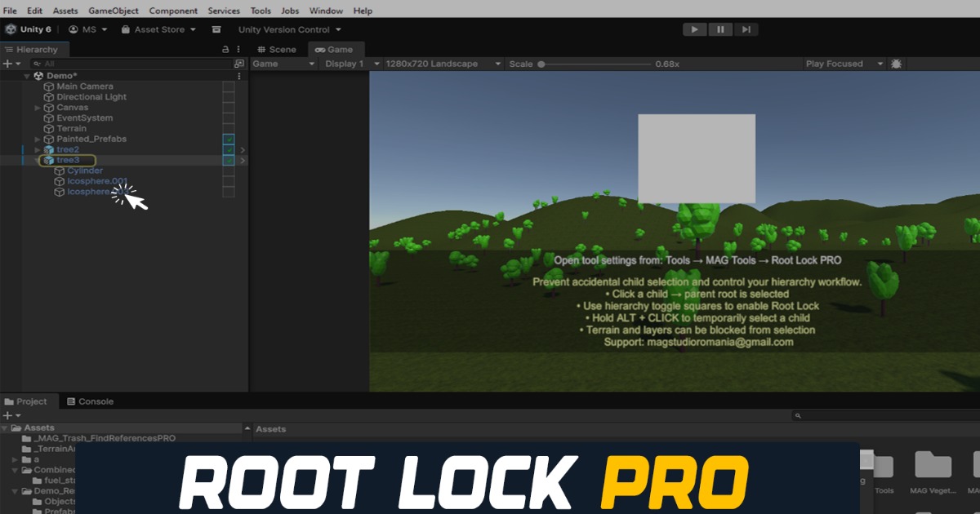Switch to the Game tab
Viewport: 980px width, 514px height.
(335, 49)
